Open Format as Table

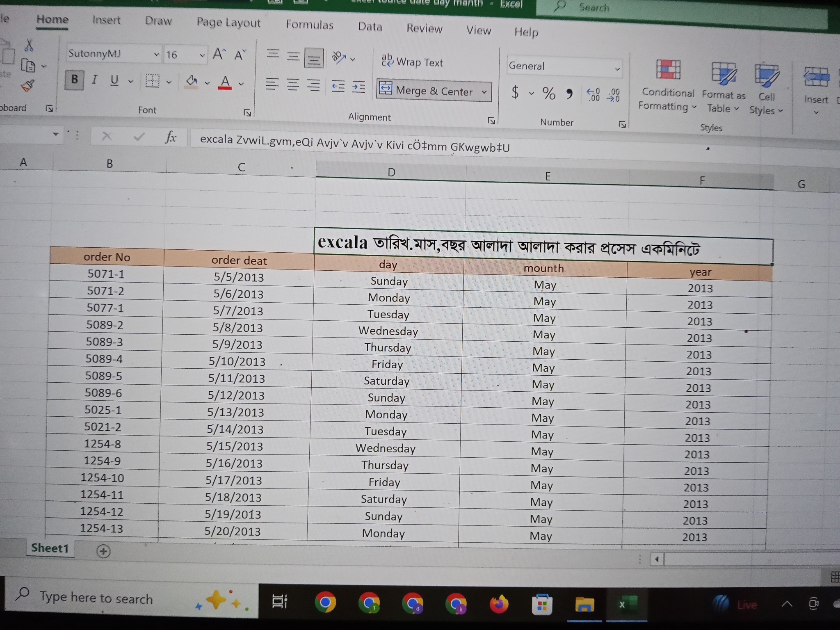[x=724, y=87]
